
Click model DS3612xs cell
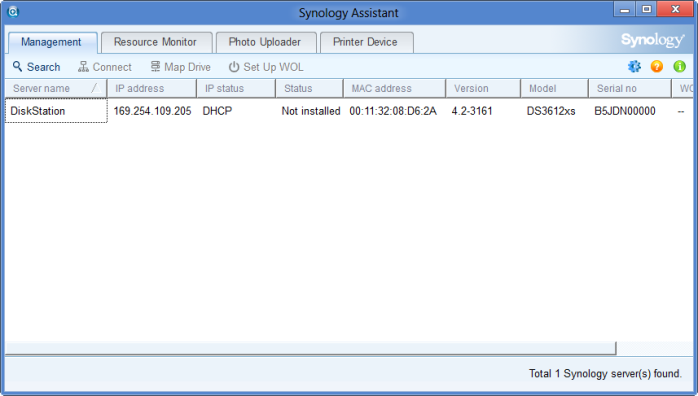pyautogui.click(x=551, y=111)
